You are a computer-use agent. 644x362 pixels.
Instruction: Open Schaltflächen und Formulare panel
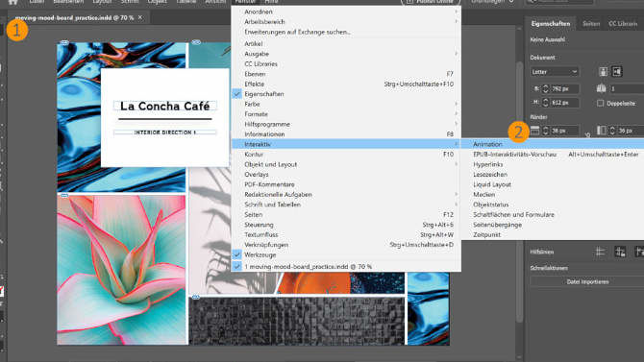(553, 215)
